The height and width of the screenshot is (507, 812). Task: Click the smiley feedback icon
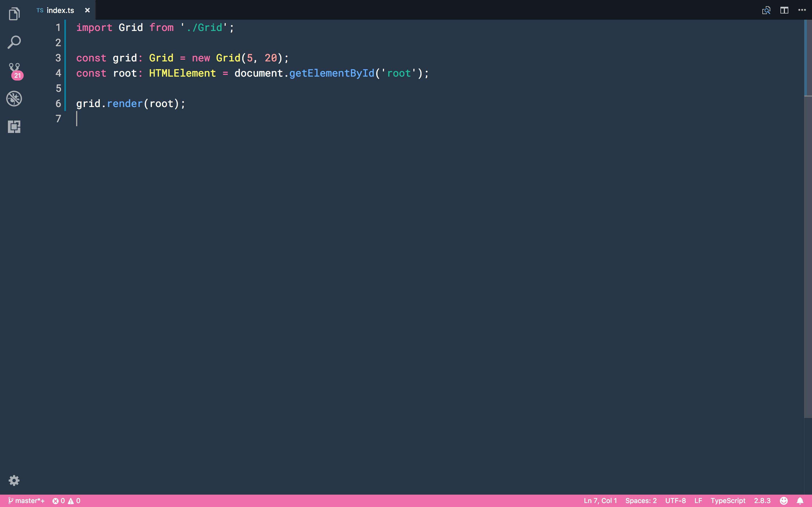[784, 501]
